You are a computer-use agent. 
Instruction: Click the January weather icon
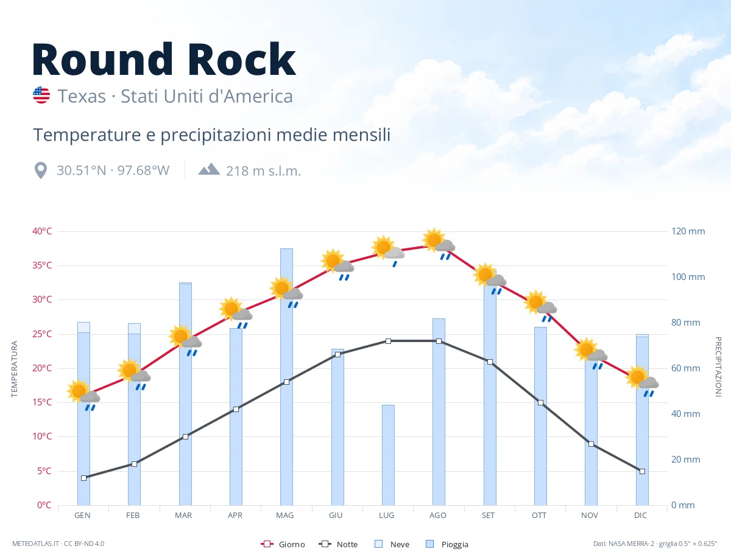(x=83, y=395)
